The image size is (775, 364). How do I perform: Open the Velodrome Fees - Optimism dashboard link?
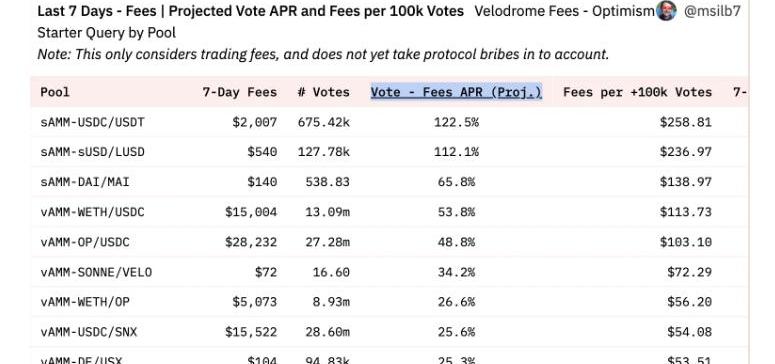[564, 11]
